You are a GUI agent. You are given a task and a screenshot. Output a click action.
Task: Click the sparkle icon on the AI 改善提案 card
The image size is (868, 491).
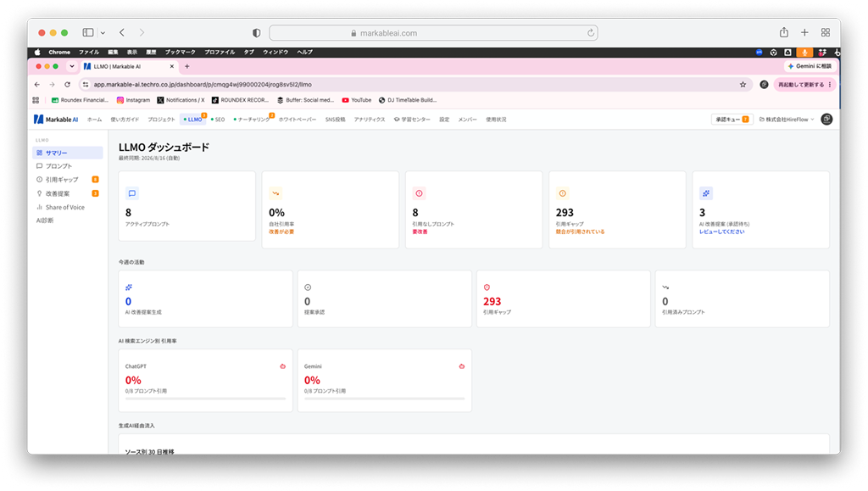coord(706,193)
